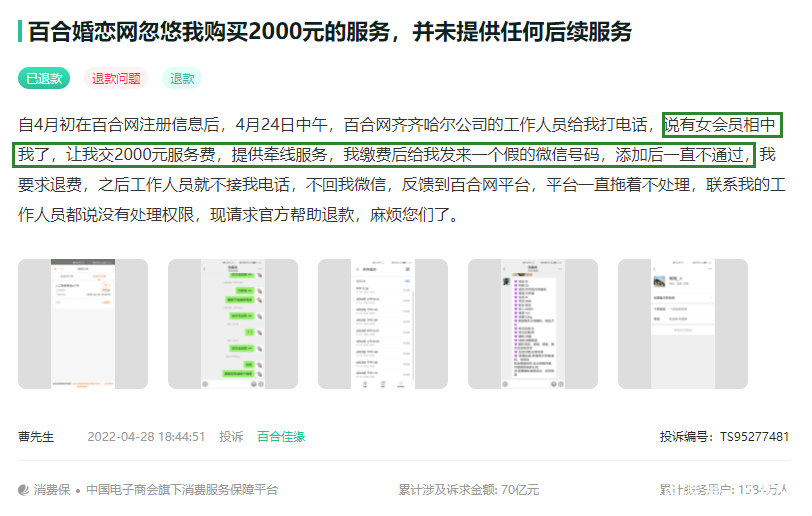This screenshot has height=516, width=812.
Task: Open the complaint title about 百合婚恋网
Action: coord(330,32)
